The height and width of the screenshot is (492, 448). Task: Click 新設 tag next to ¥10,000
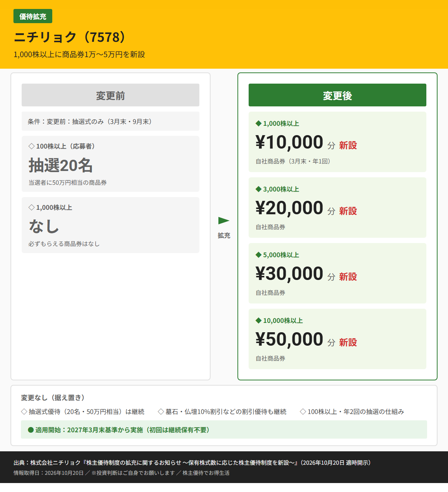click(348, 145)
